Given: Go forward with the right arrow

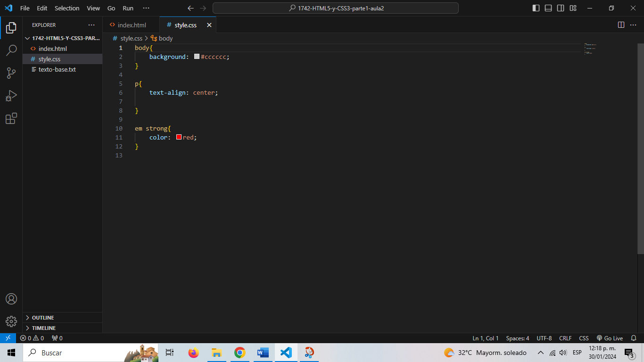Looking at the screenshot, I should [x=203, y=8].
